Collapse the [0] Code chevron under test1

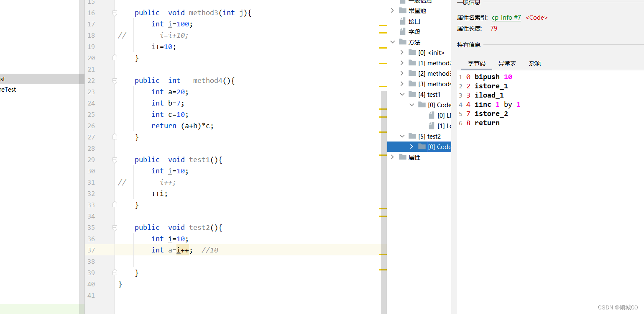tap(411, 105)
